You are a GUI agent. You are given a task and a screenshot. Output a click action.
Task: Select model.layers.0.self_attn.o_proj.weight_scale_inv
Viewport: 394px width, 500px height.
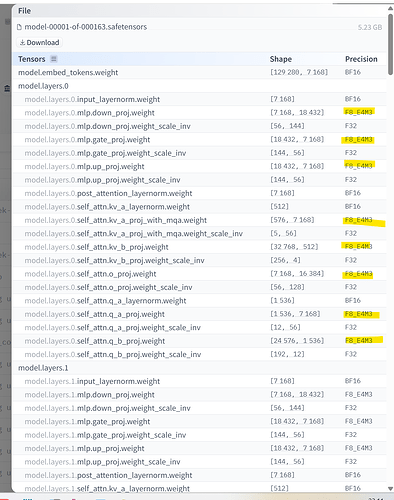[x=199, y=287]
